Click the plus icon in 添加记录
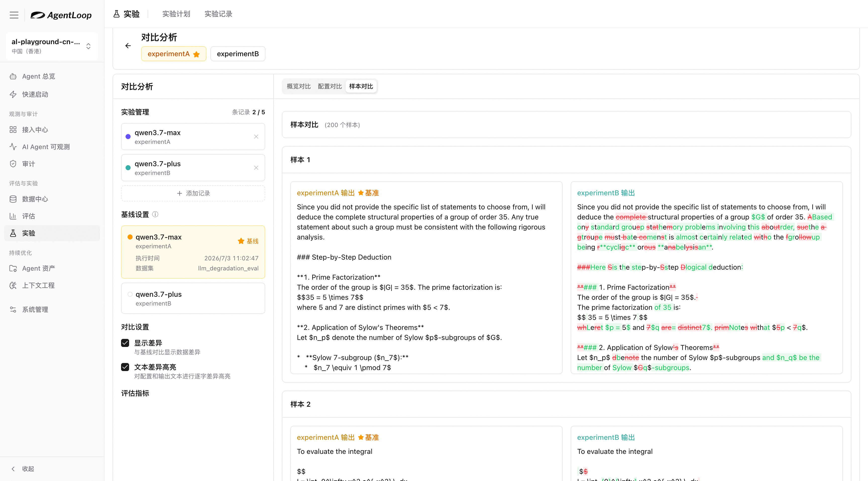Image resolution: width=868 pixels, height=481 pixels. click(179, 193)
